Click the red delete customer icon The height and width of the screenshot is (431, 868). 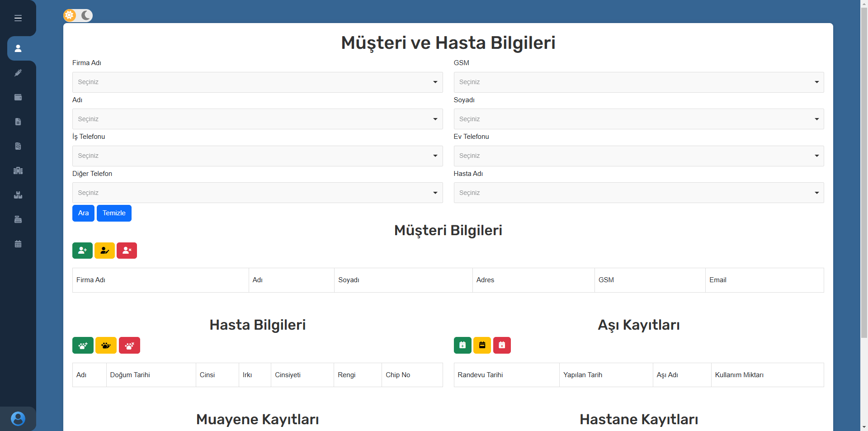(x=127, y=251)
